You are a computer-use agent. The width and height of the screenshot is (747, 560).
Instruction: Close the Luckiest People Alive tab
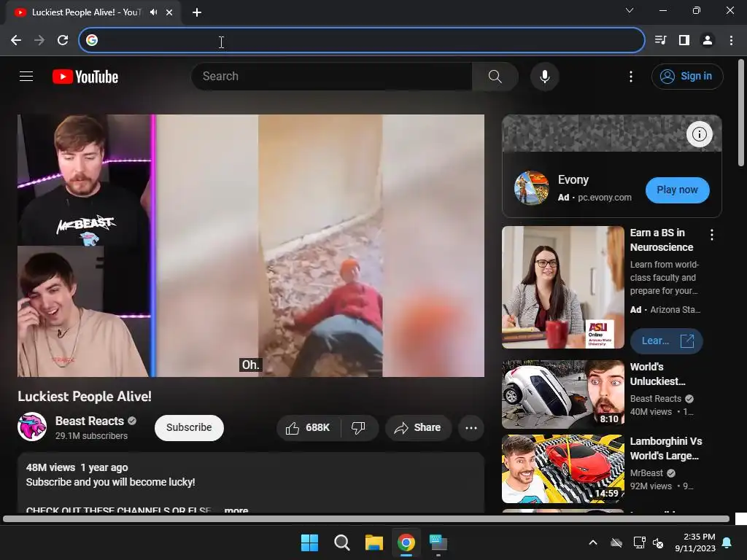(x=169, y=12)
